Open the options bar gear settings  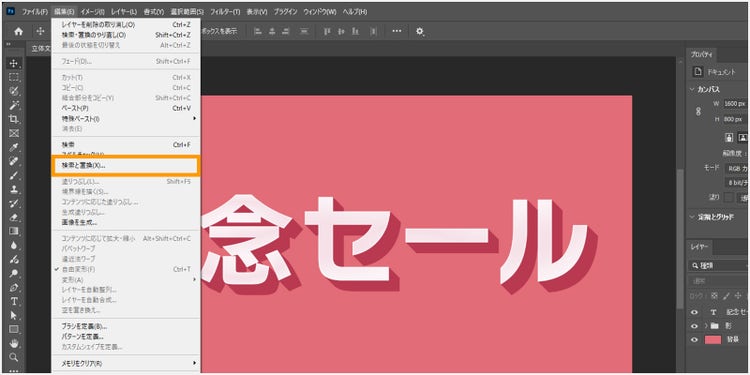(x=420, y=32)
